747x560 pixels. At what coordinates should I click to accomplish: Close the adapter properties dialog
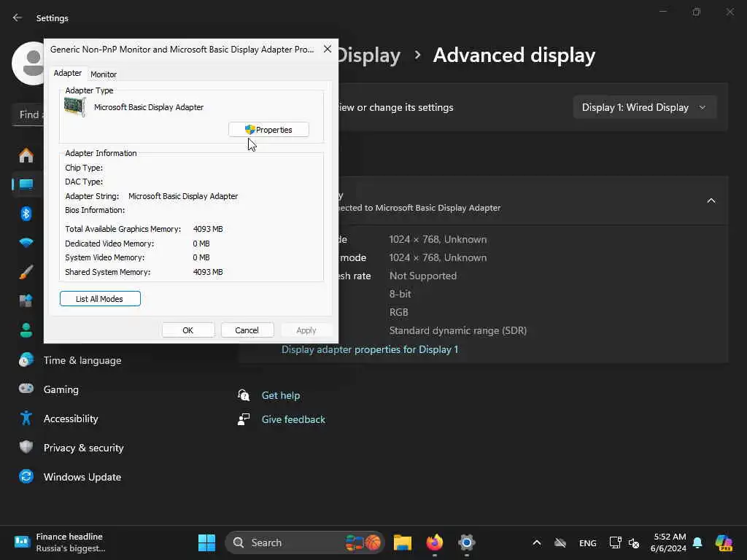tap(328, 49)
